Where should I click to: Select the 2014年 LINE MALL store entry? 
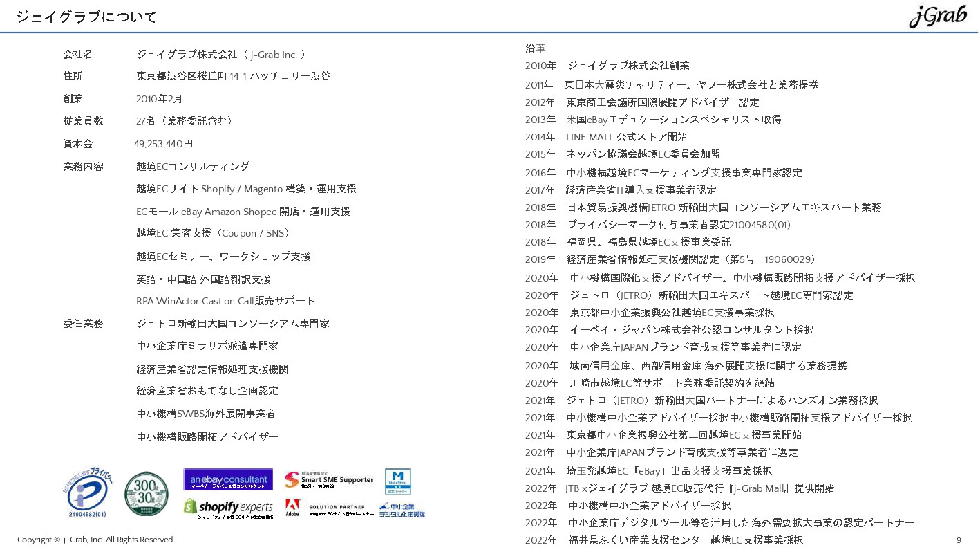click(x=608, y=136)
